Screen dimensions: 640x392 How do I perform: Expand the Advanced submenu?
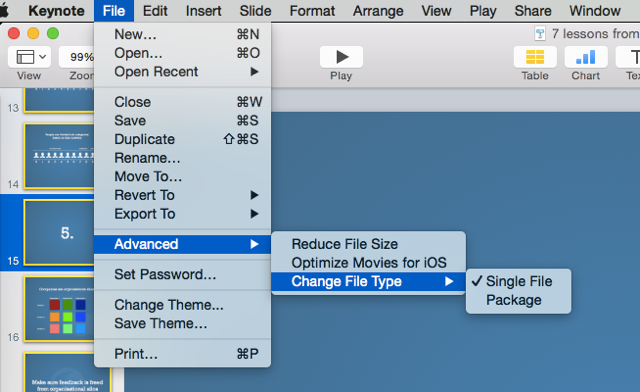point(182,244)
